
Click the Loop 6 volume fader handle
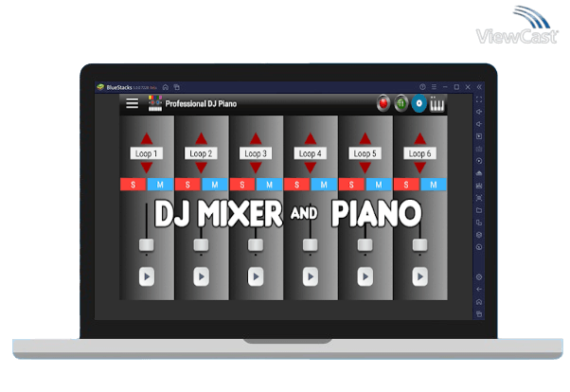click(419, 244)
